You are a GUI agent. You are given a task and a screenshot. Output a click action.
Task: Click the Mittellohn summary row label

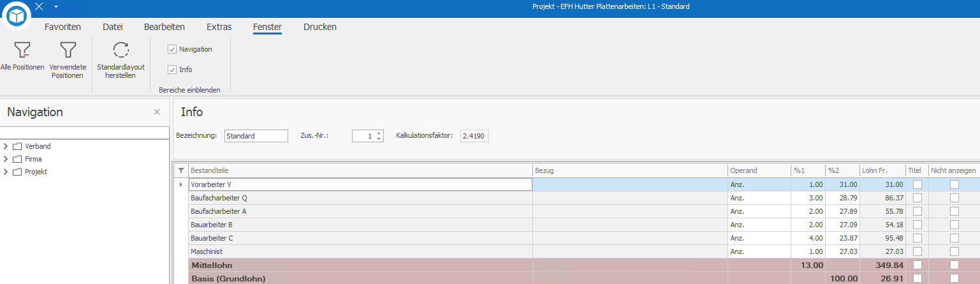pos(212,265)
